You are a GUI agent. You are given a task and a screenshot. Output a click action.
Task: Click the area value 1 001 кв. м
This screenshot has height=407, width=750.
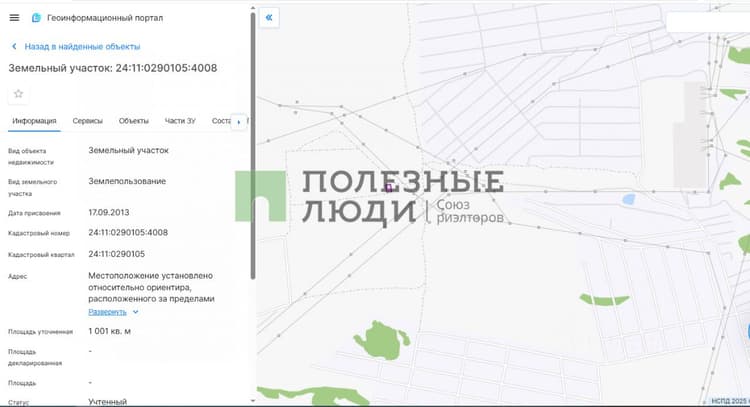(110, 331)
